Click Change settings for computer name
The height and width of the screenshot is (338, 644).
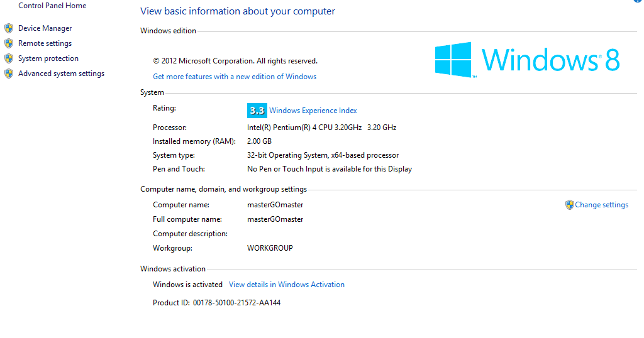click(x=601, y=205)
